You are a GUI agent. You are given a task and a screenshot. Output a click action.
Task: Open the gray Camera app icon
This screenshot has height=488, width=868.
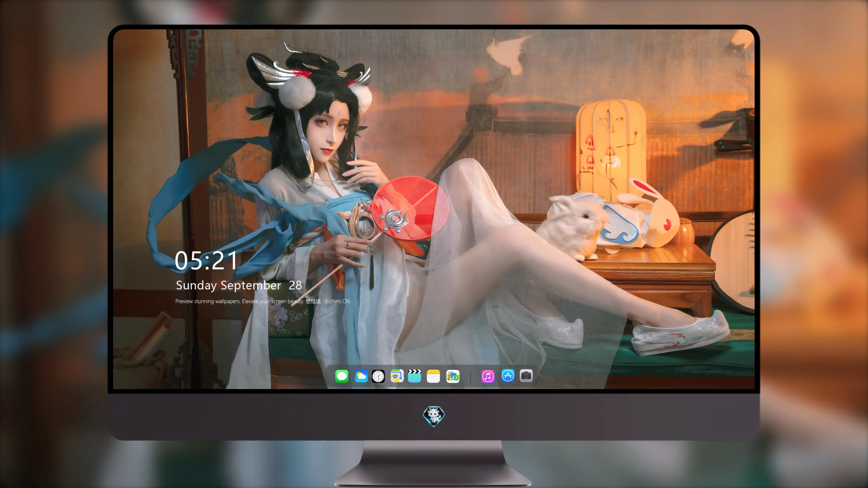[526, 375]
